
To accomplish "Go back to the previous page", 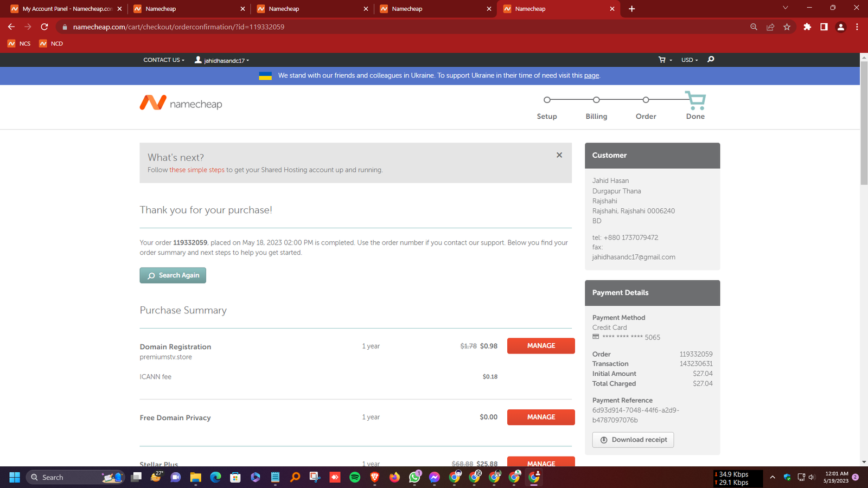I will pos(11,27).
